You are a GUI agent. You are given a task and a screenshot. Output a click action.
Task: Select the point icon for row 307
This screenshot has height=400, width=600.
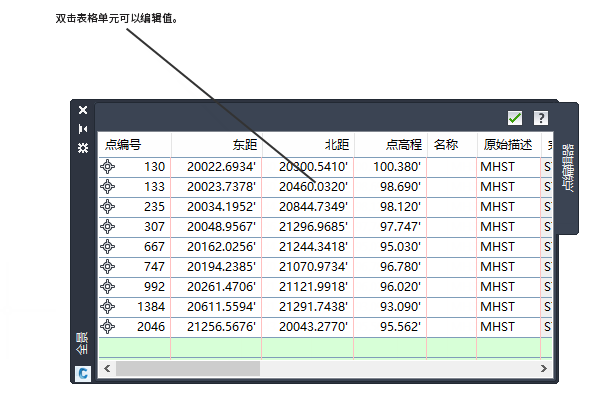(x=108, y=227)
